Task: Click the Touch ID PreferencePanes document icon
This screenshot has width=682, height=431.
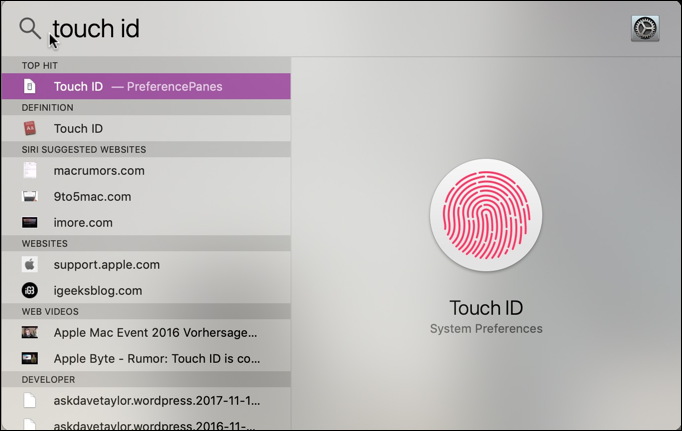Action: (30, 86)
